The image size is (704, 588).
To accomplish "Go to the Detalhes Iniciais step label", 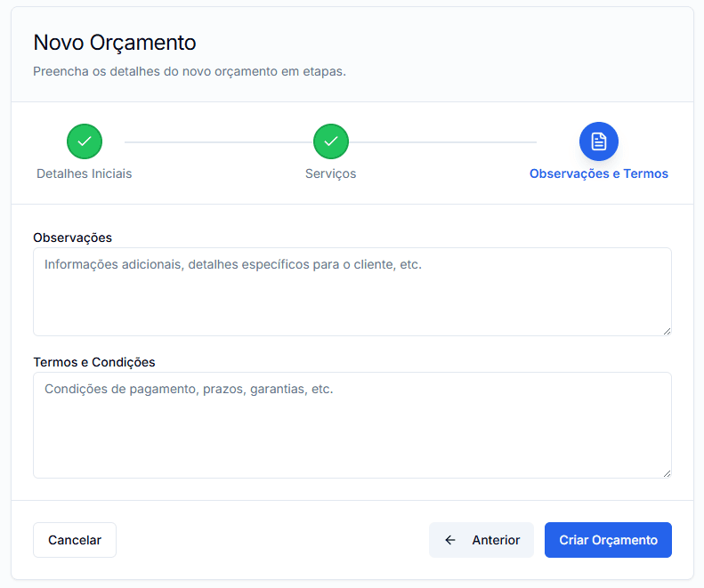I will pyautogui.click(x=85, y=173).
